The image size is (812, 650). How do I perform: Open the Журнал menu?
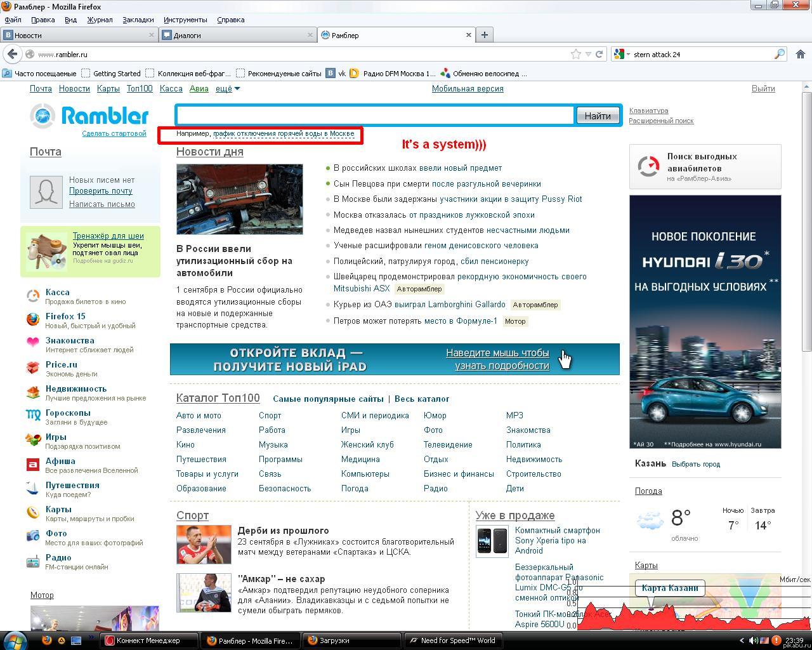tap(100, 20)
